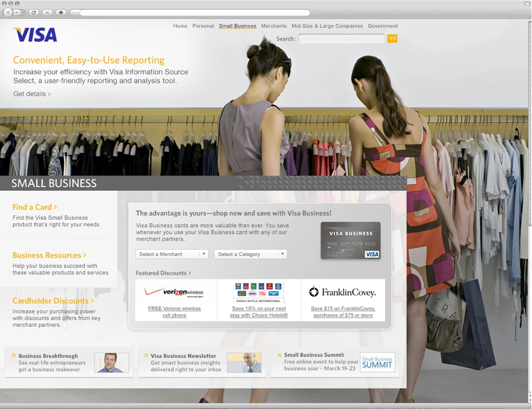Click the SMALL BUSINESS section banner text
Viewport: 532px width, 409px height.
(x=54, y=183)
